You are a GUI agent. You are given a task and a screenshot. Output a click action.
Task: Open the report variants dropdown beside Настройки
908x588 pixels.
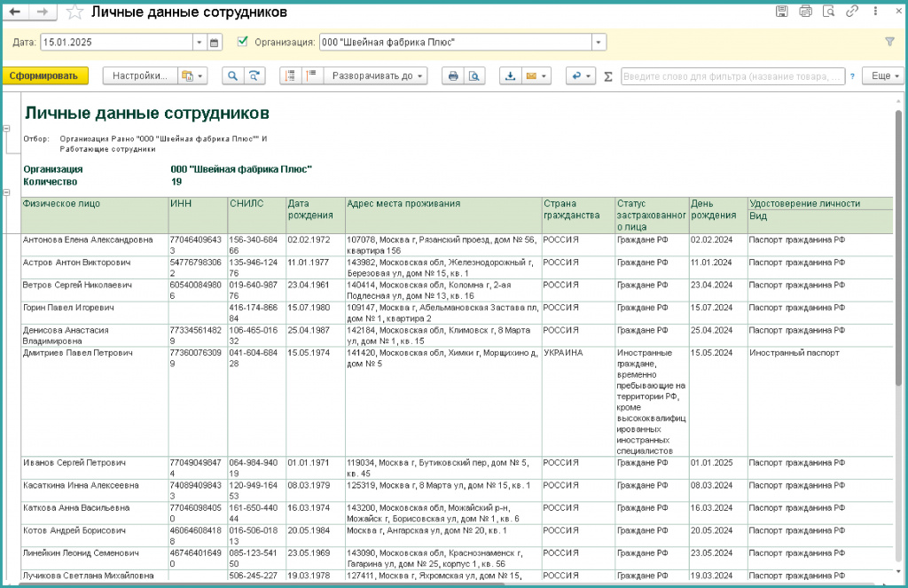tap(192, 76)
